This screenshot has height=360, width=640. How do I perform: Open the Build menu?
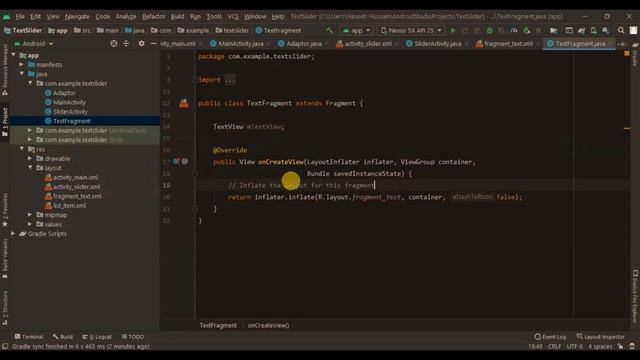point(177,17)
